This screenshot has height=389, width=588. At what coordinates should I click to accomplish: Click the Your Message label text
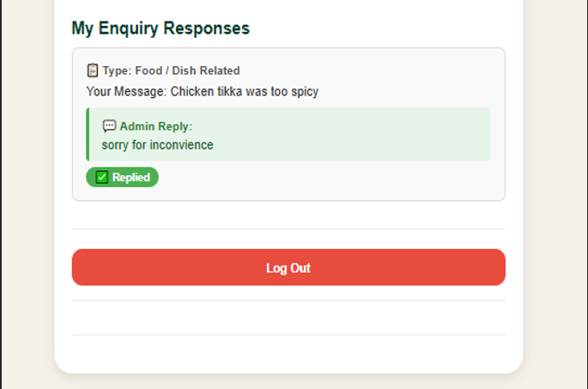pos(126,92)
